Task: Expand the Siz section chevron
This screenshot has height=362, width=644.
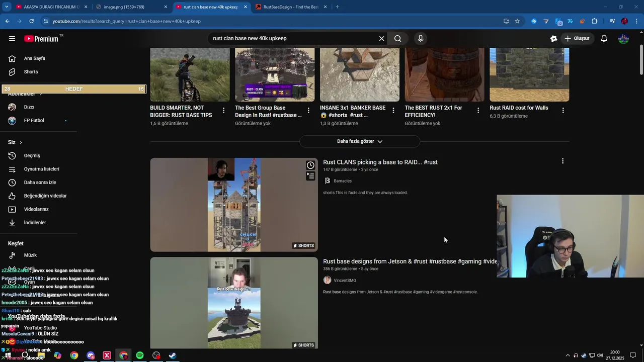Action: (21, 142)
